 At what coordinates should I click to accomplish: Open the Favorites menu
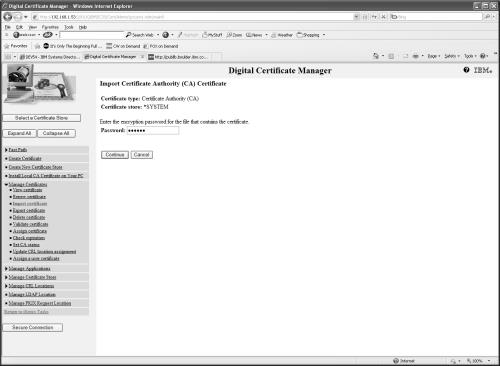50,27
